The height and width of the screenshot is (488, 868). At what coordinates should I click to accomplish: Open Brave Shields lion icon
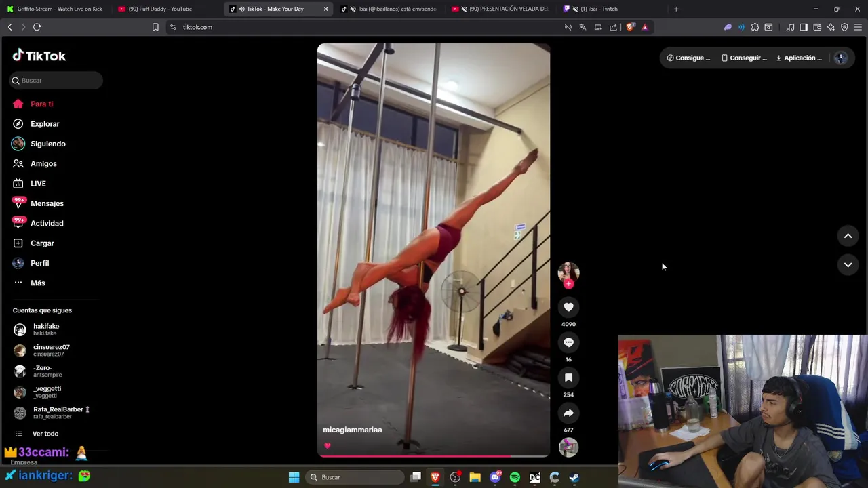630,27
